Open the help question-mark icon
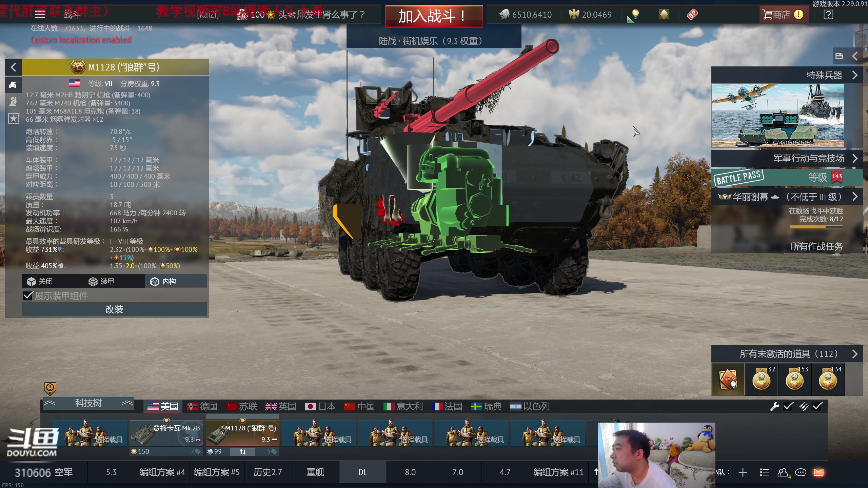The width and height of the screenshot is (868, 488). (828, 15)
